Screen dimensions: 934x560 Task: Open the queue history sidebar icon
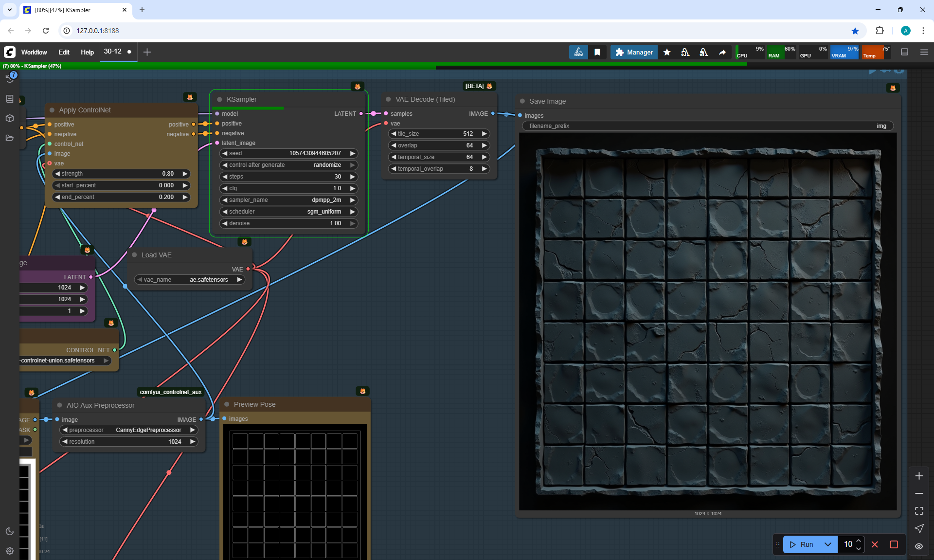tap(10, 79)
